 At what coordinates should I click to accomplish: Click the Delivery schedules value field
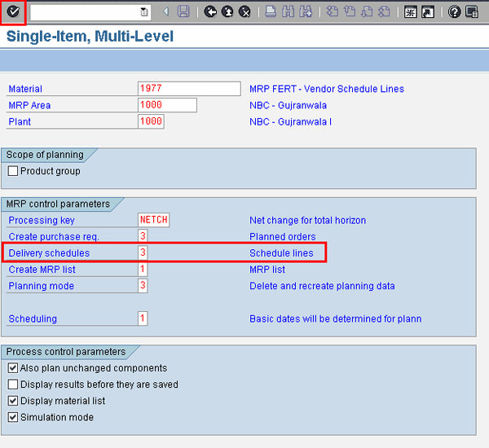pos(143,253)
